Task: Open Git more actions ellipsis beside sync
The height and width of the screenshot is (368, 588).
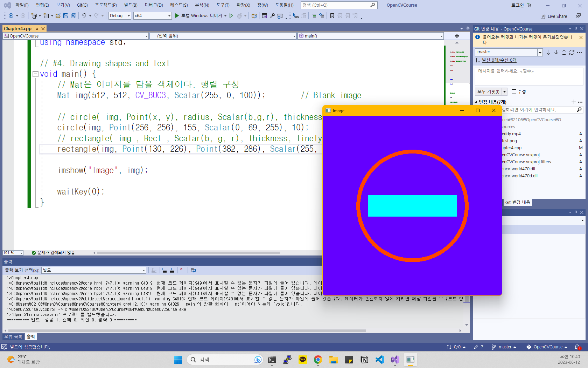Action: coord(580,52)
